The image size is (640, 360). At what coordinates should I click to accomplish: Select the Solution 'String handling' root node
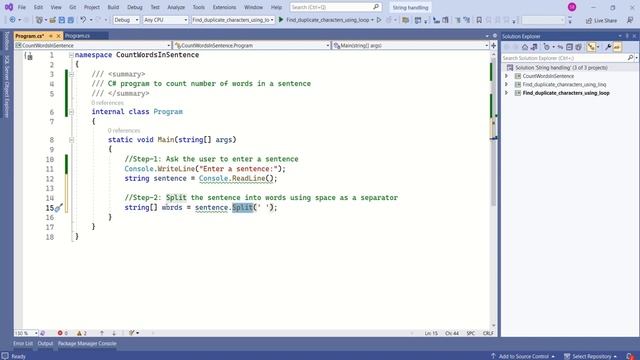point(561,67)
